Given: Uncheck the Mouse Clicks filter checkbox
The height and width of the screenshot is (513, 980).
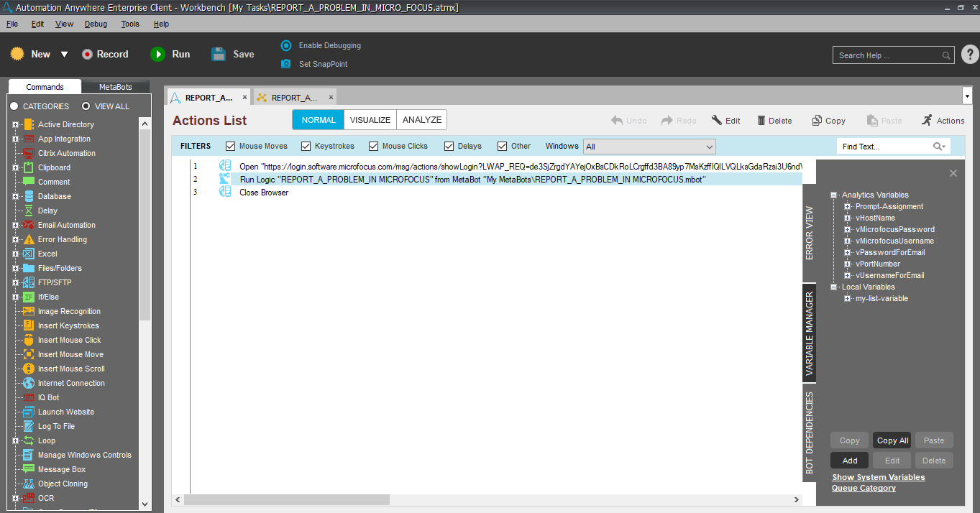Looking at the screenshot, I should 374,146.
